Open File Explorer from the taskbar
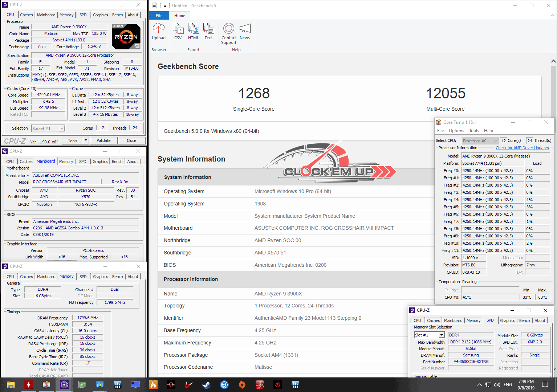 pyautogui.click(x=11, y=385)
